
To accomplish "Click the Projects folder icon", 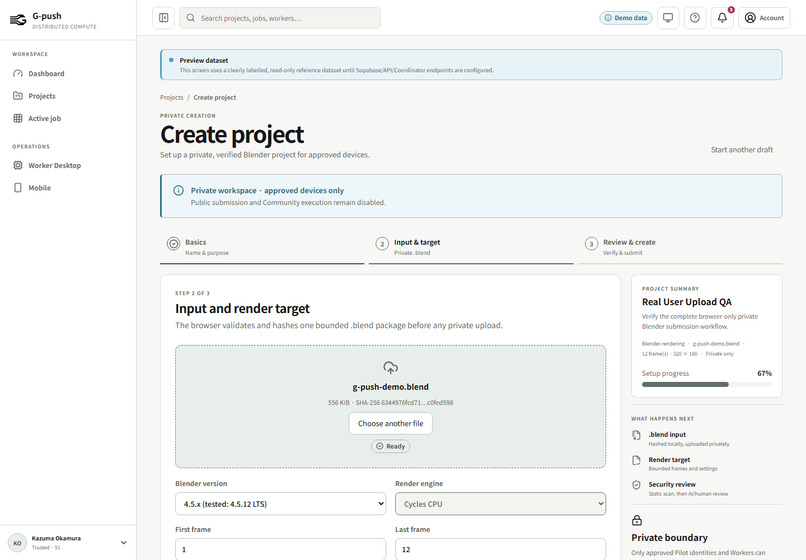I will tap(18, 96).
